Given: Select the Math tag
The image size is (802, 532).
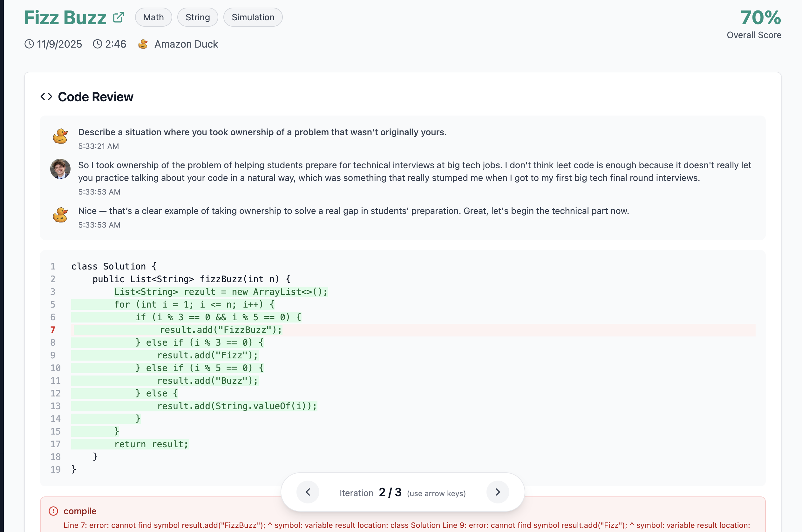Looking at the screenshot, I should click(x=153, y=17).
